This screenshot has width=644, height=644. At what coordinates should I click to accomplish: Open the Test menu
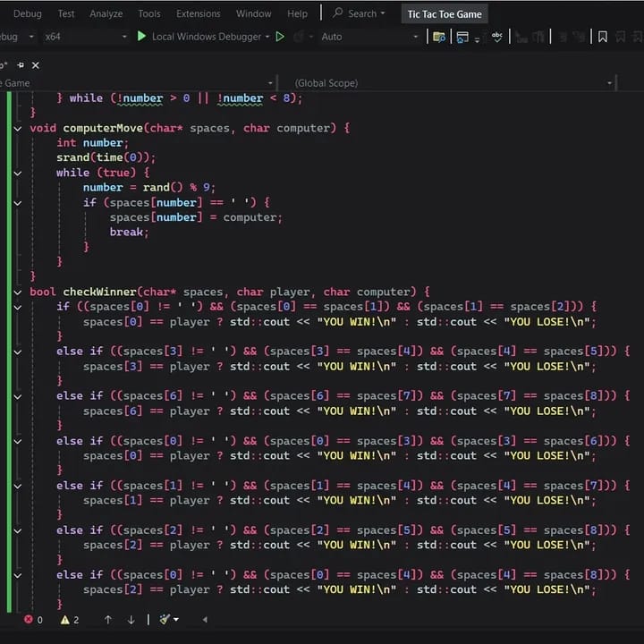[66, 13]
